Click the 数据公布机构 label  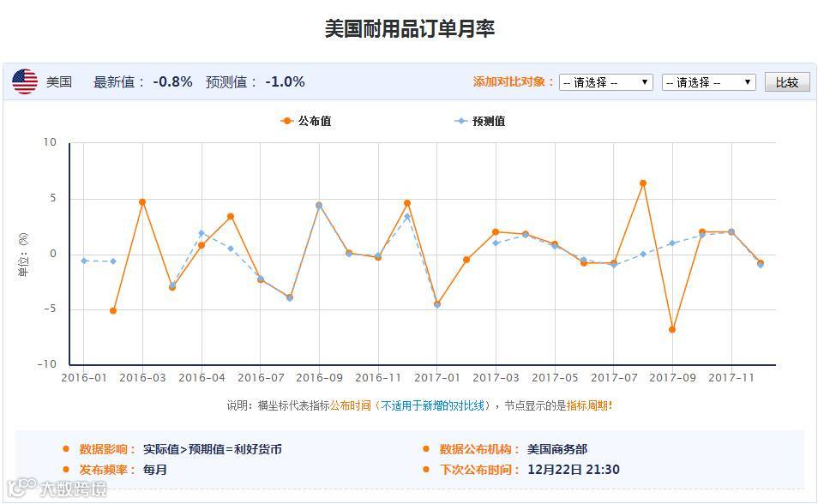pos(479,449)
